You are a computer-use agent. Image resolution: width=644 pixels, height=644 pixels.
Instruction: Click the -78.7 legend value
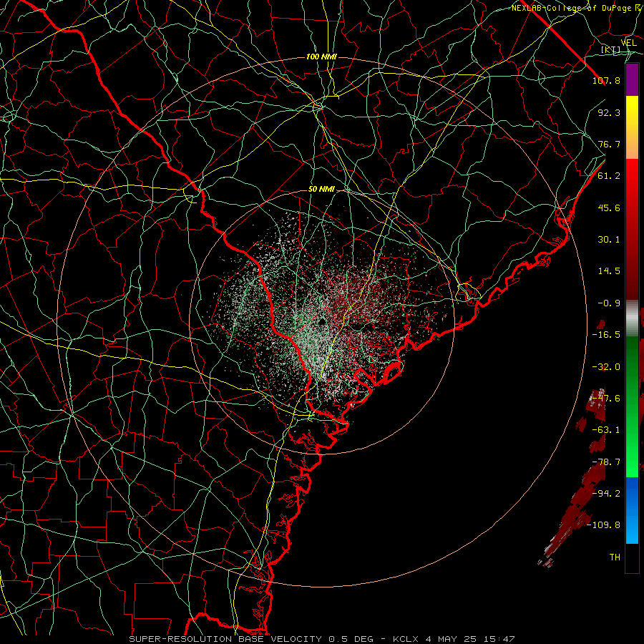click(606, 462)
